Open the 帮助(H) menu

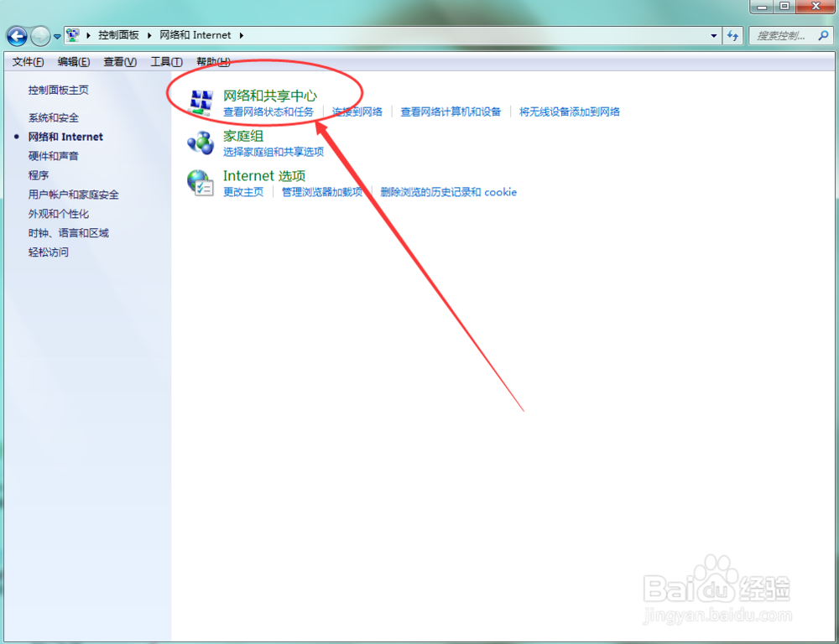pyautogui.click(x=213, y=62)
